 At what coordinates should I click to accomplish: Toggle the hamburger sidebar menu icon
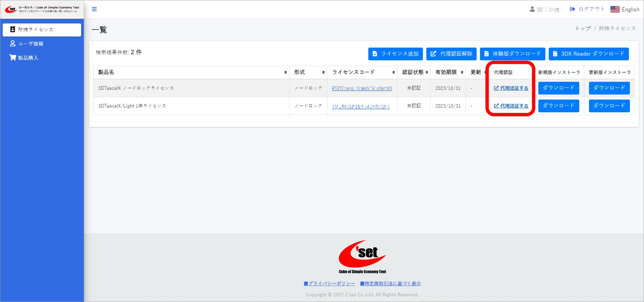click(x=94, y=9)
